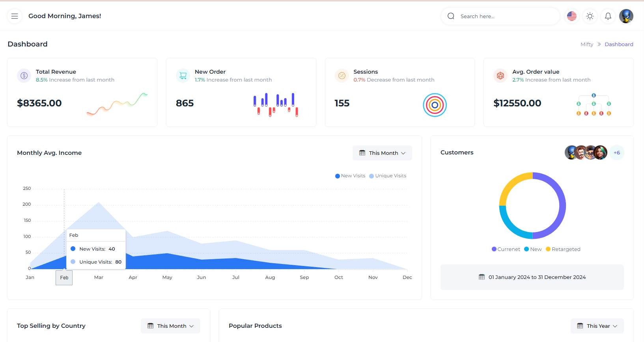This screenshot has height=342, width=644.
Task: Click the Dashboard breadcrumb link
Action: 619,45
